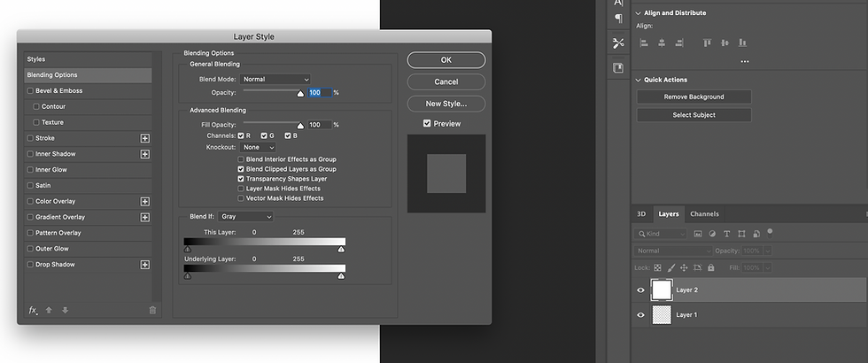Viewport: 868px width, 363px height.
Task: Open the Knockout dropdown
Action: click(x=258, y=147)
